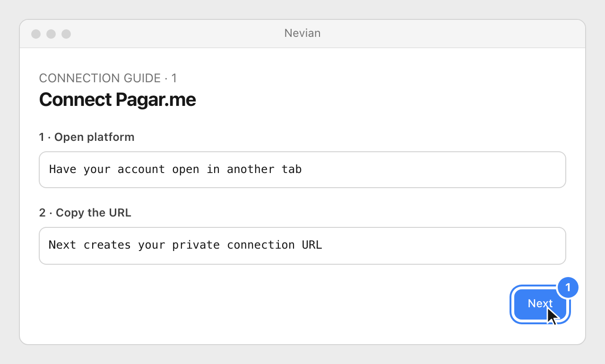Click the "1 · Open platform" step label
The width and height of the screenshot is (605, 364).
[87, 137]
